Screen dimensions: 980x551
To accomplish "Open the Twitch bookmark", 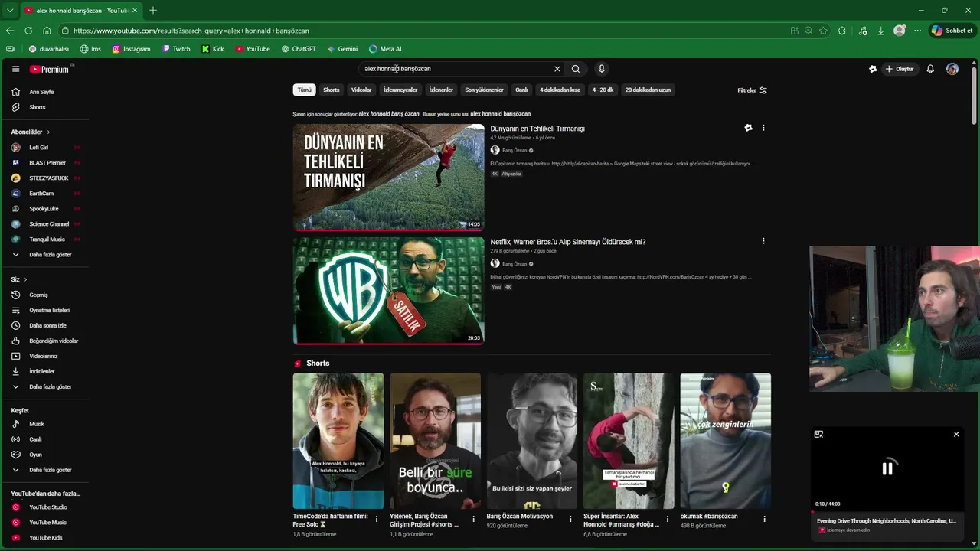I will tap(176, 49).
